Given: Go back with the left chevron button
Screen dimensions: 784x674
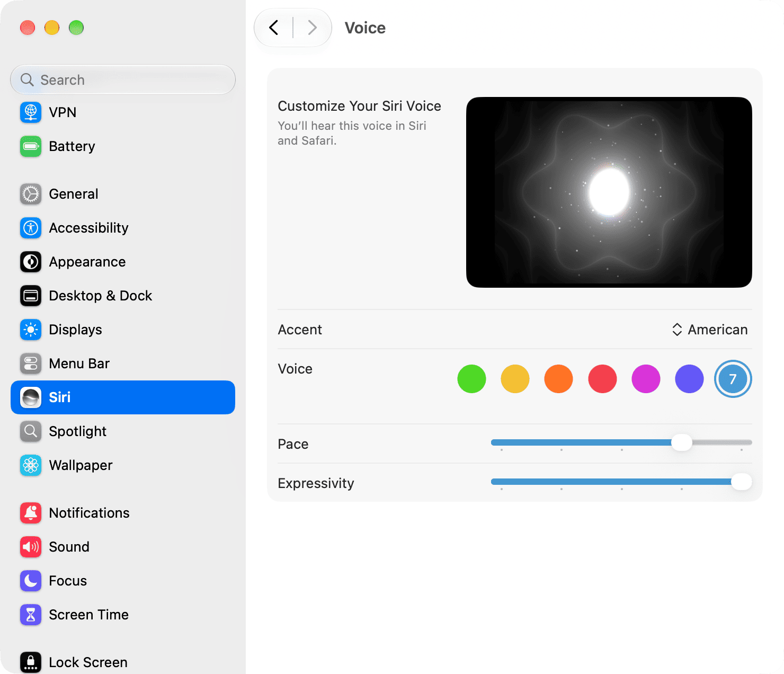Looking at the screenshot, I should pyautogui.click(x=274, y=28).
